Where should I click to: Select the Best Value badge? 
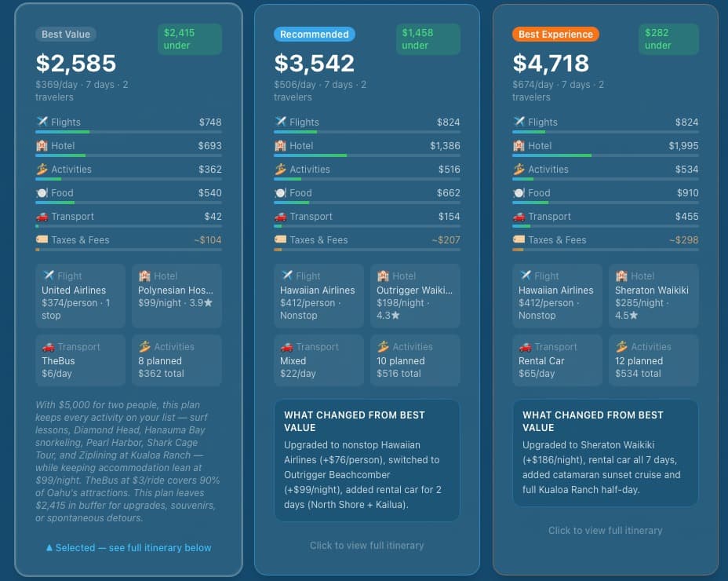pos(66,35)
